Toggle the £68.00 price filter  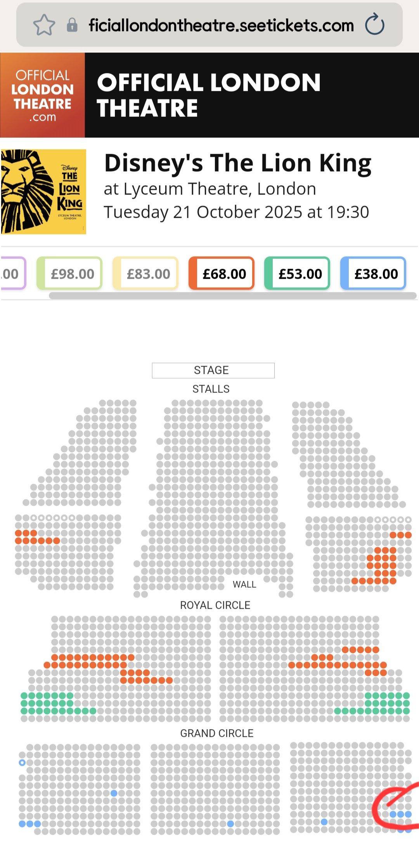pos(224,274)
